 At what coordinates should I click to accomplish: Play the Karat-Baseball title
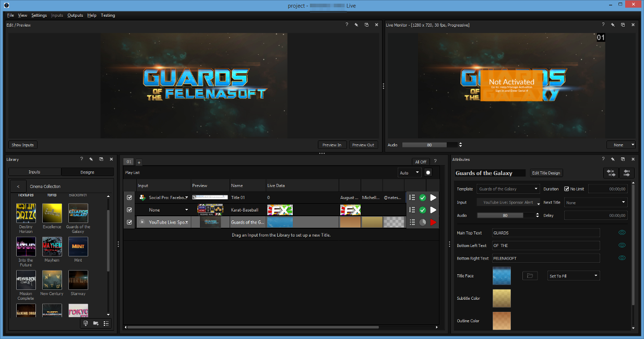click(x=433, y=210)
